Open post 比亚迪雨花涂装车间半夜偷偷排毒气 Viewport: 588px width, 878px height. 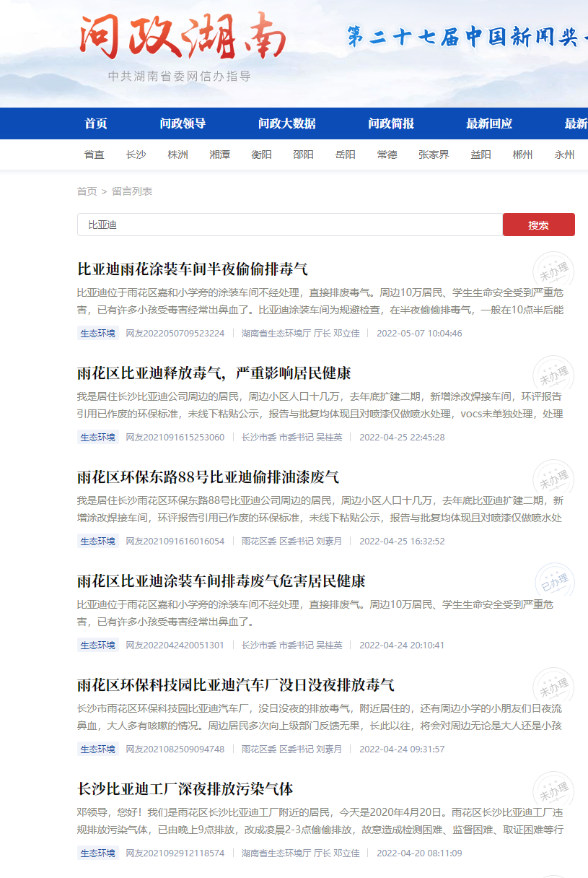click(x=193, y=269)
